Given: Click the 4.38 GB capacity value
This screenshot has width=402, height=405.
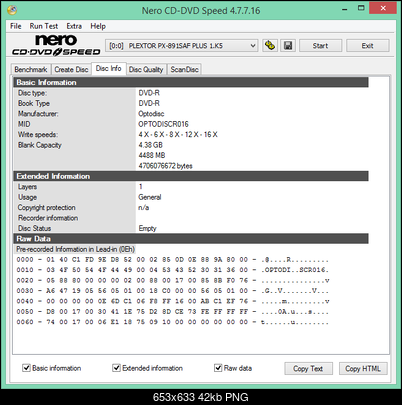Looking at the screenshot, I should tap(150, 145).
